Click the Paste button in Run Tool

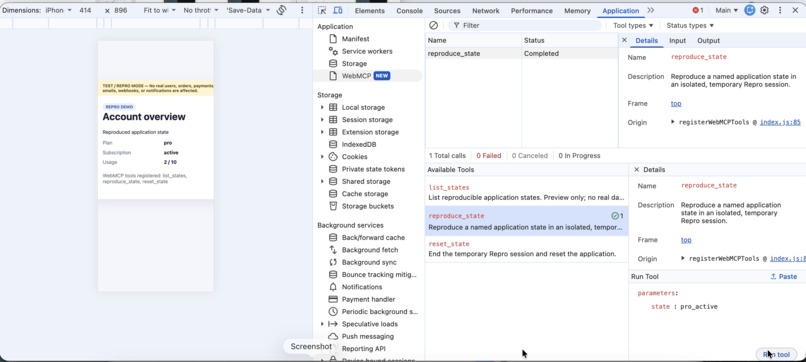click(x=783, y=277)
